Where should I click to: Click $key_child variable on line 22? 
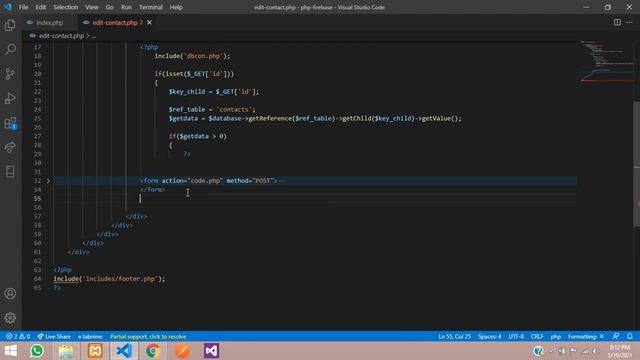tap(187, 91)
